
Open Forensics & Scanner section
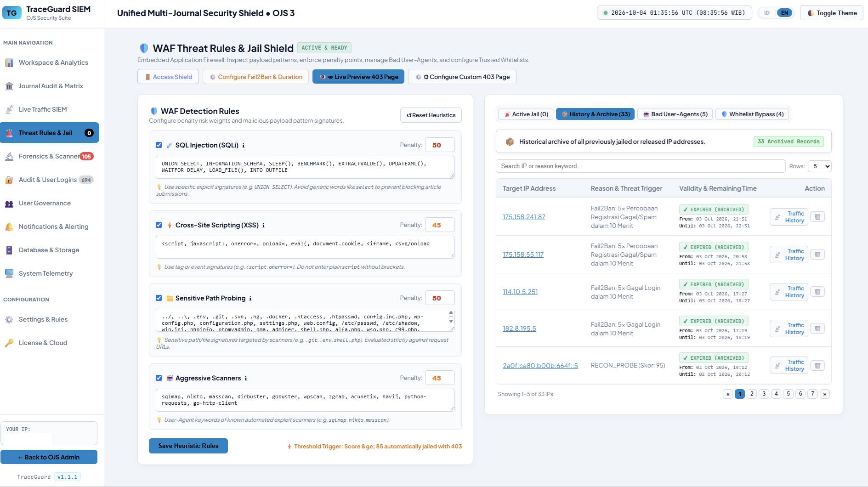[50, 156]
